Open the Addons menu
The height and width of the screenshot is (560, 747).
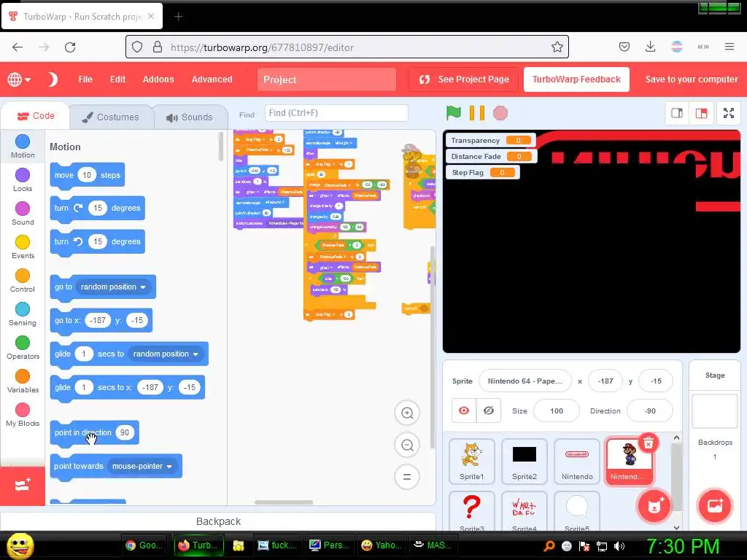click(158, 79)
